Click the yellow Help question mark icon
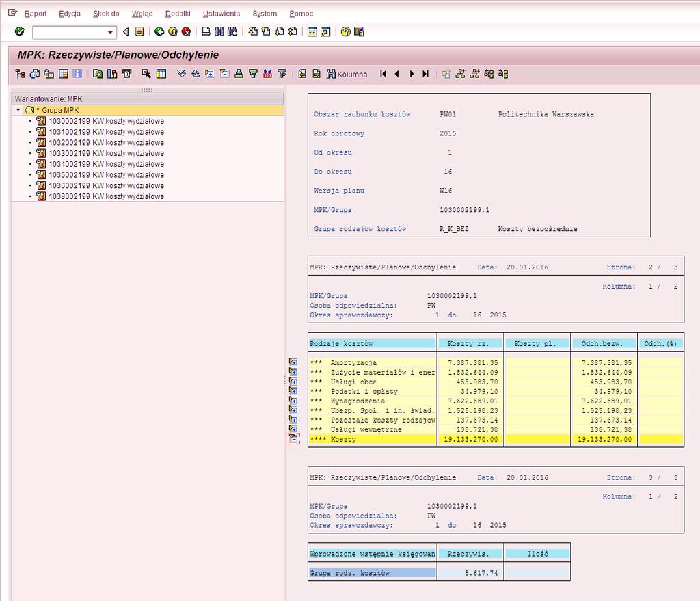700x601 pixels. [345, 31]
